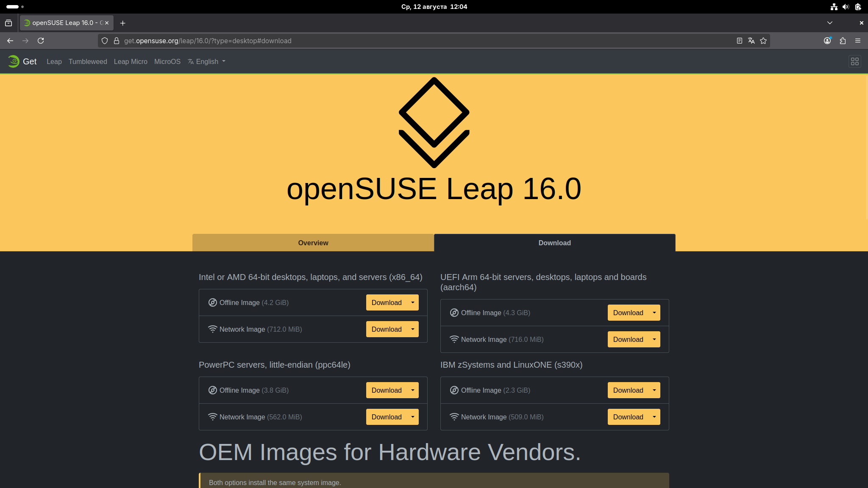Open the app grid icon on the site navbar
Screen dimensions: 868x488
(855, 61)
